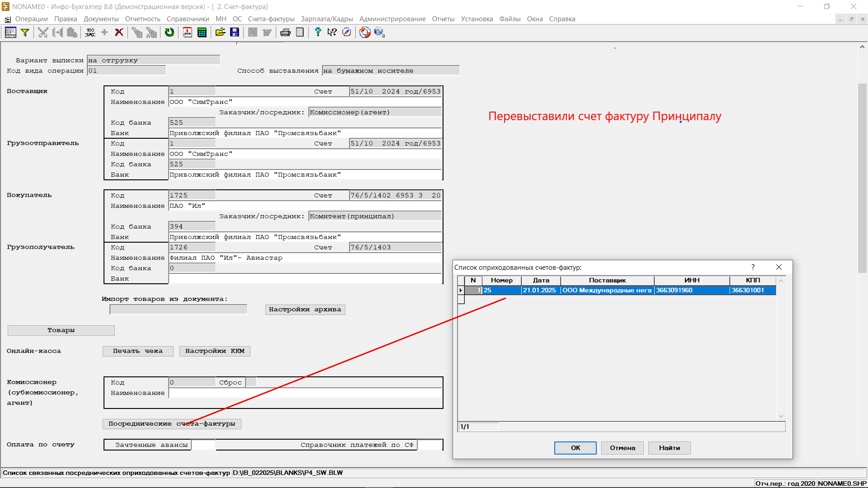Screen dimensions: 868x488
Task: Open the Документы menu
Action: 101,19
